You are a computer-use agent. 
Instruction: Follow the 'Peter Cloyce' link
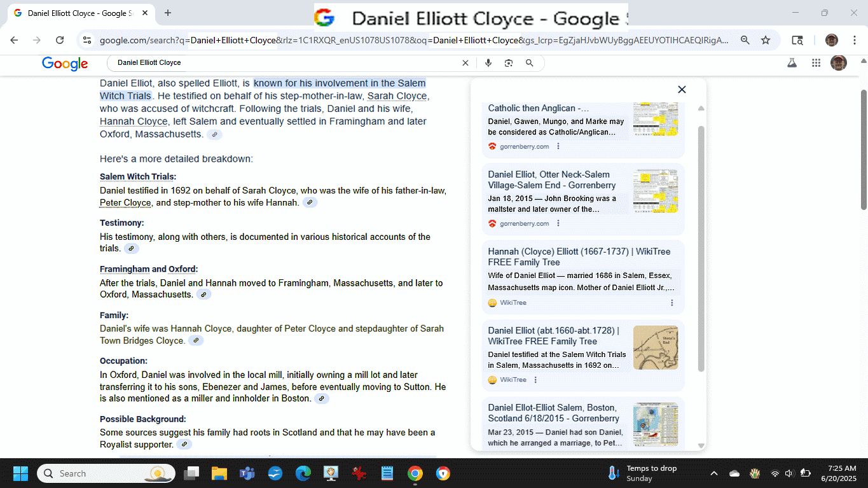pyautogui.click(x=125, y=203)
